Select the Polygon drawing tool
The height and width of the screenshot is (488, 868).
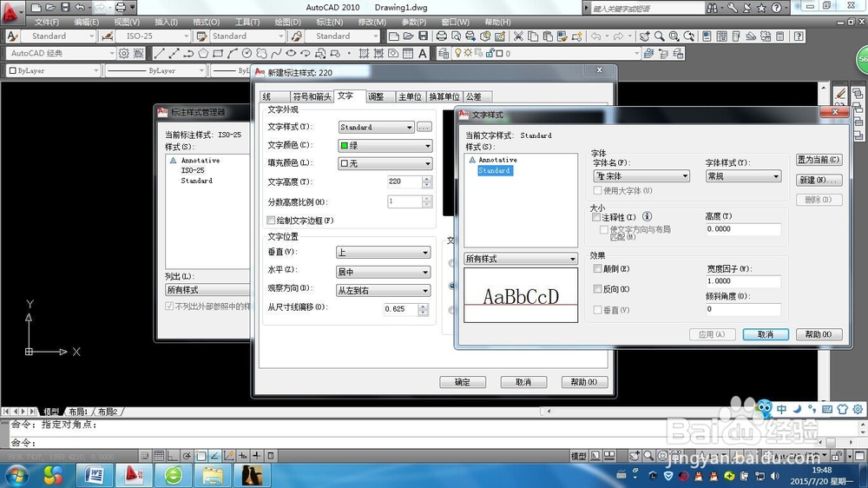tap(203, 53)
